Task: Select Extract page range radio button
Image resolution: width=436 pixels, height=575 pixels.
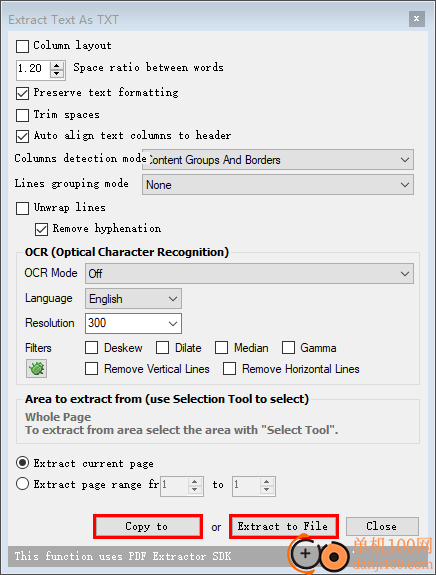Action: coord(22,484)
